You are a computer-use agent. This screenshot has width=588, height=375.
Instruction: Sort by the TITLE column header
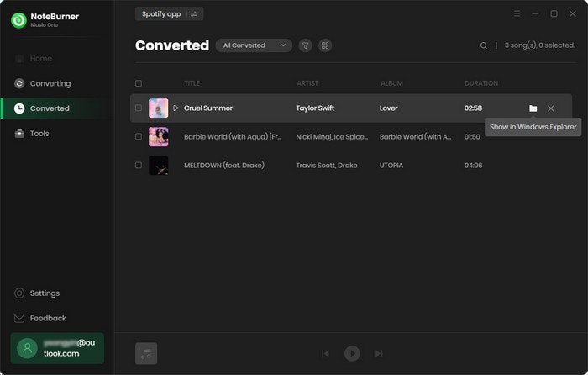point(192,83)
